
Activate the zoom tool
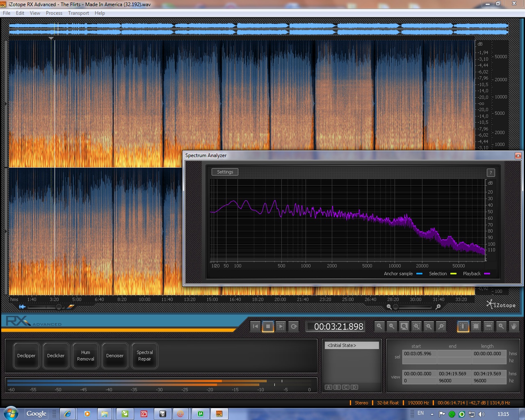coord(501,326)
